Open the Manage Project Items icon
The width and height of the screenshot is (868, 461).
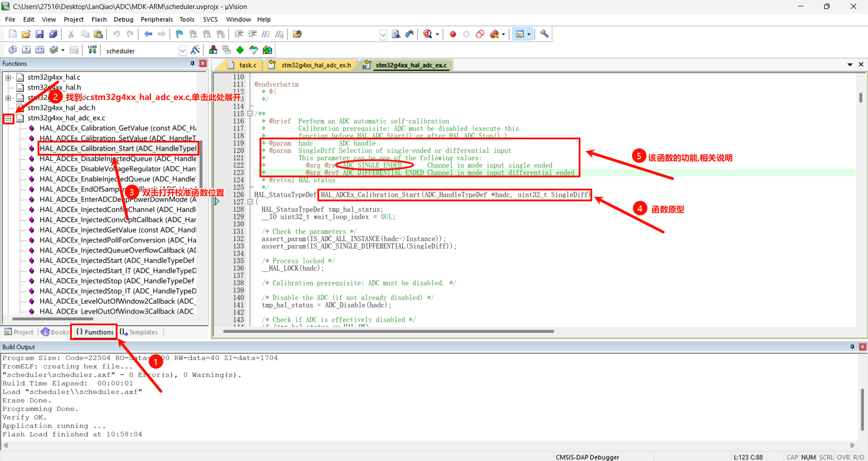pos(213,50)
